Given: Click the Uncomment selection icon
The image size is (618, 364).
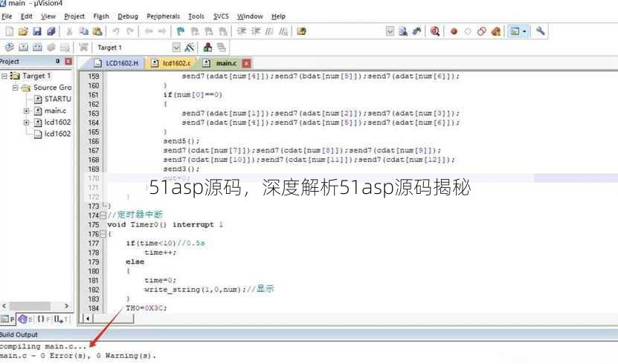Looking at the screenshot, I should [283, 31].
